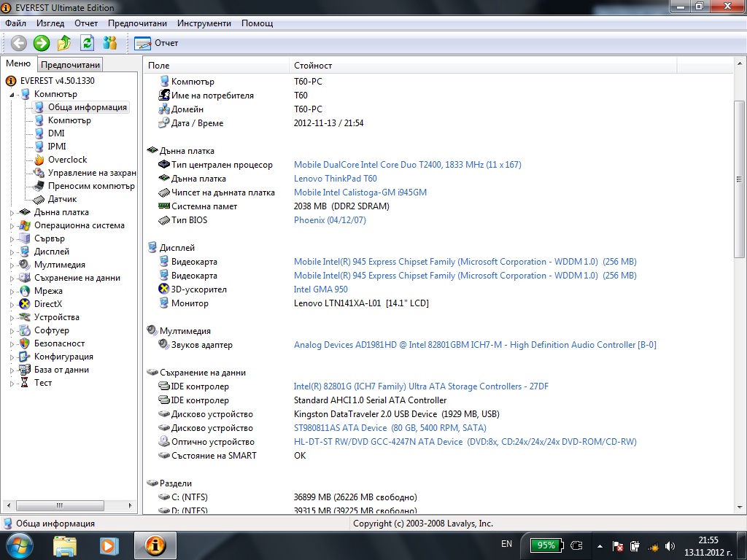Image resolution: width=747 pixels, height=560 pixels.
Task: Expand the Съхранение на данни node
Action: [x=12, y=278]
